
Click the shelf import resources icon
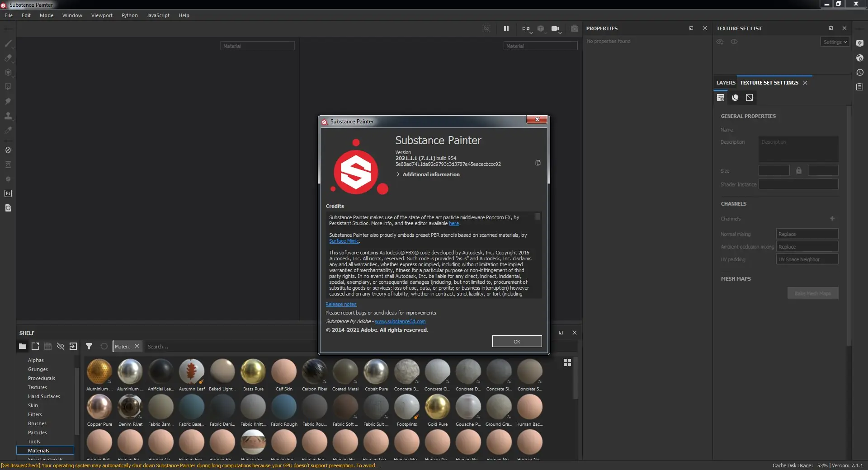point(73,347)
